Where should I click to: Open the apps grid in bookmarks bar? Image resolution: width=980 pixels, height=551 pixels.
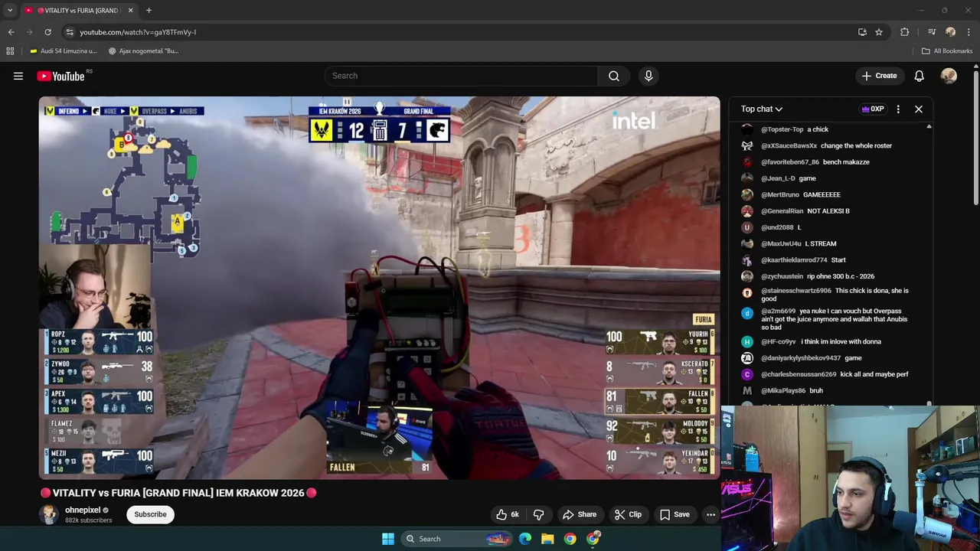click(x=10, y=51)
